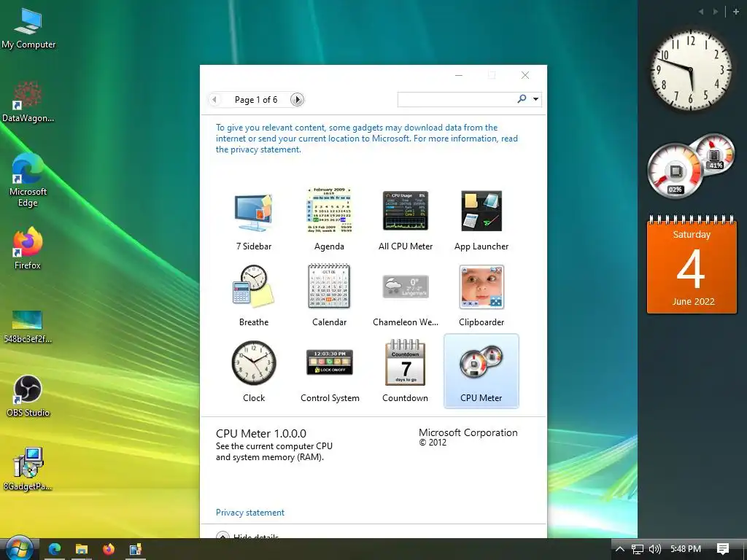
Task: Collapse the details with Hide details
Action: pyautogui.click(x=247, y=537)
